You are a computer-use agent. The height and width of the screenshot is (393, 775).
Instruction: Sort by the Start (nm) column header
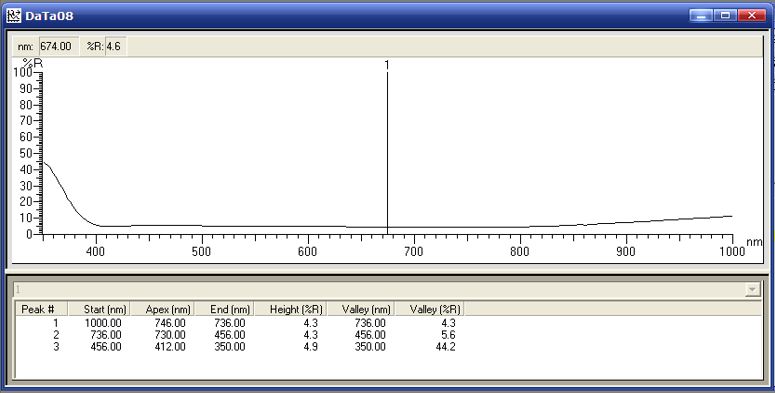point(99,309)
